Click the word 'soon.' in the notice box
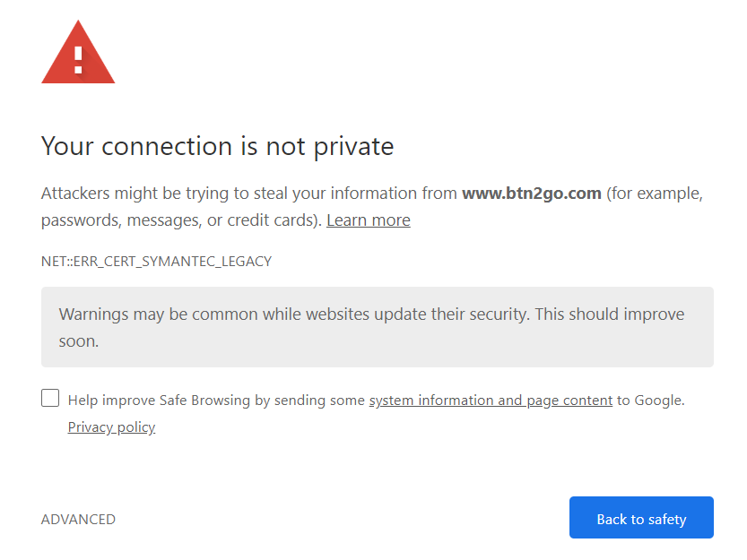The height and width of the screenshot is (560, 747). click(x=79, y=341)
